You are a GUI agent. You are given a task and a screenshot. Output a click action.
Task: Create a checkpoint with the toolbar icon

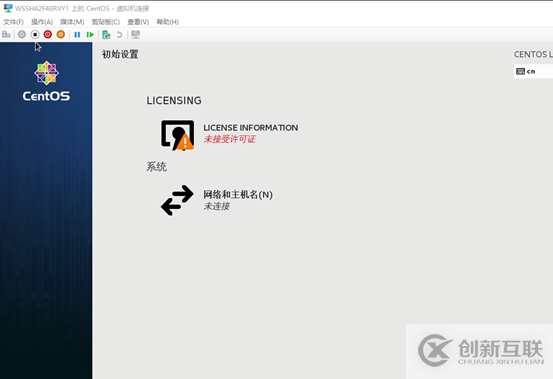tap(106, 35)
